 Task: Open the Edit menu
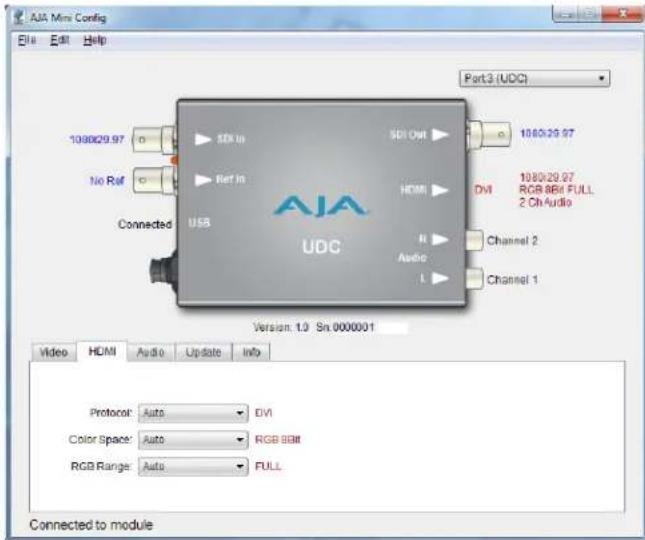point(59,40)
